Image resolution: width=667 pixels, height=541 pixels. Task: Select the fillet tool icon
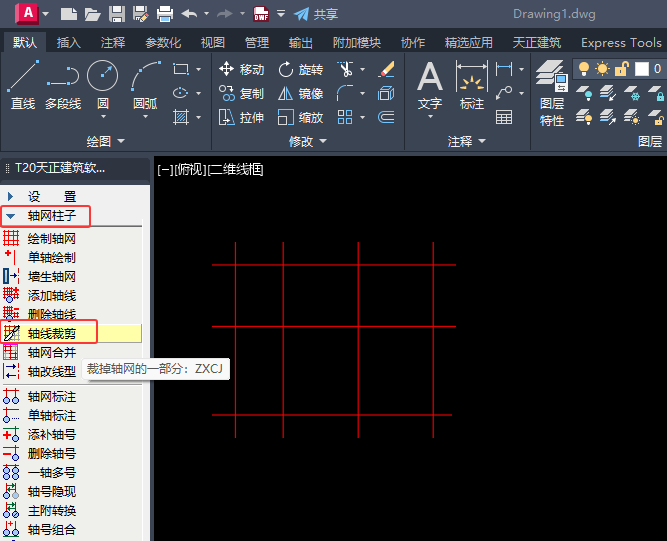point(345,93)
